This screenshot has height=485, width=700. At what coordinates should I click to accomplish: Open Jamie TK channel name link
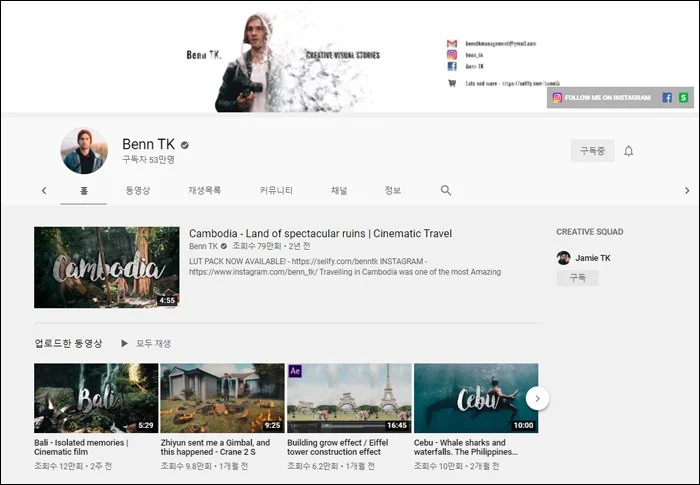592,258
